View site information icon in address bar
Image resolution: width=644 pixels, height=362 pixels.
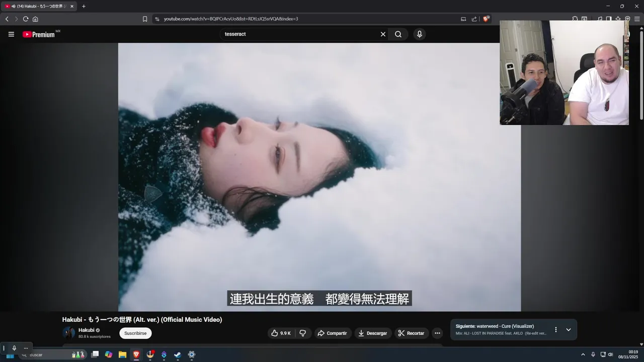coord(157,19)
